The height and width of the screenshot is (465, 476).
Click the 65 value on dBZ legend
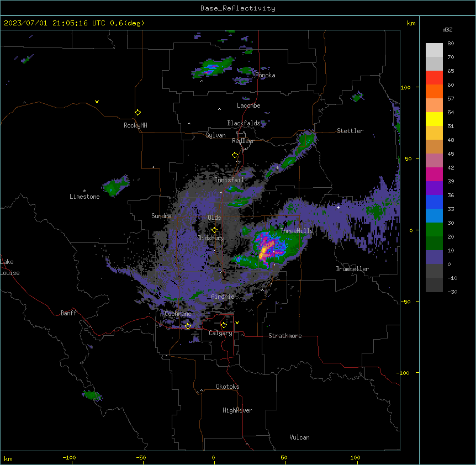451,71
